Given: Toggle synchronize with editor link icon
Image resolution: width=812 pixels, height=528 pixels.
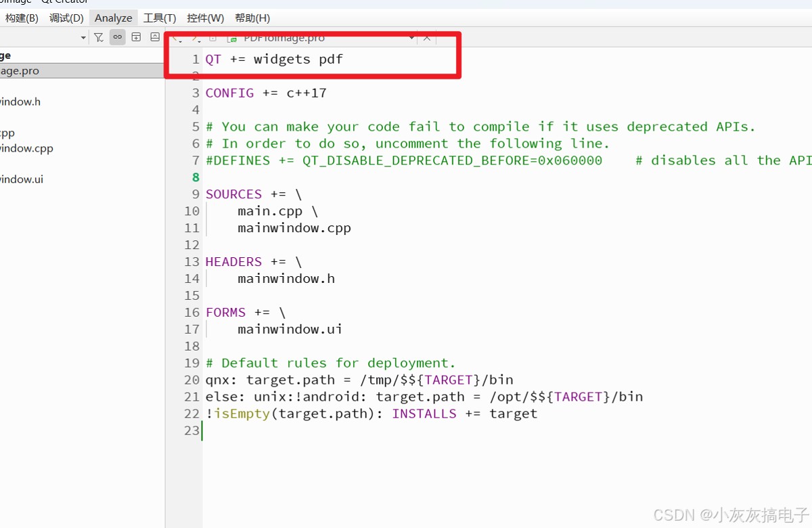Looking at the screenshot, I should 118,37.
